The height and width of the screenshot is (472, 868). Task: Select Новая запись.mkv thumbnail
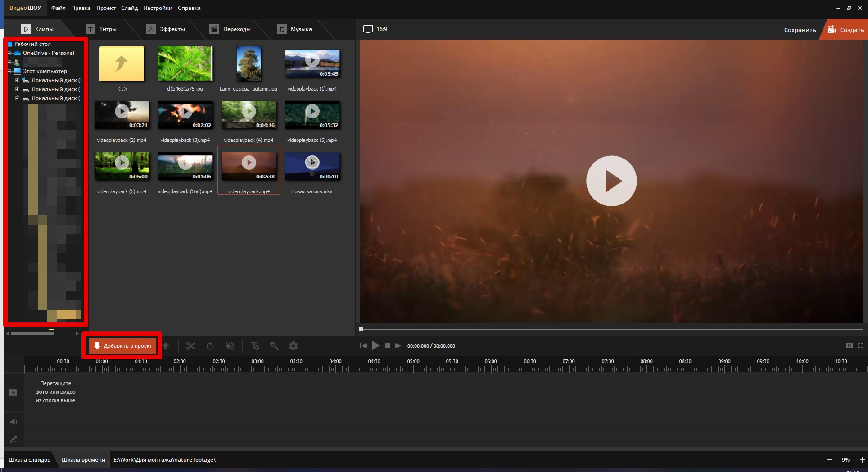[x=312, y=166]
